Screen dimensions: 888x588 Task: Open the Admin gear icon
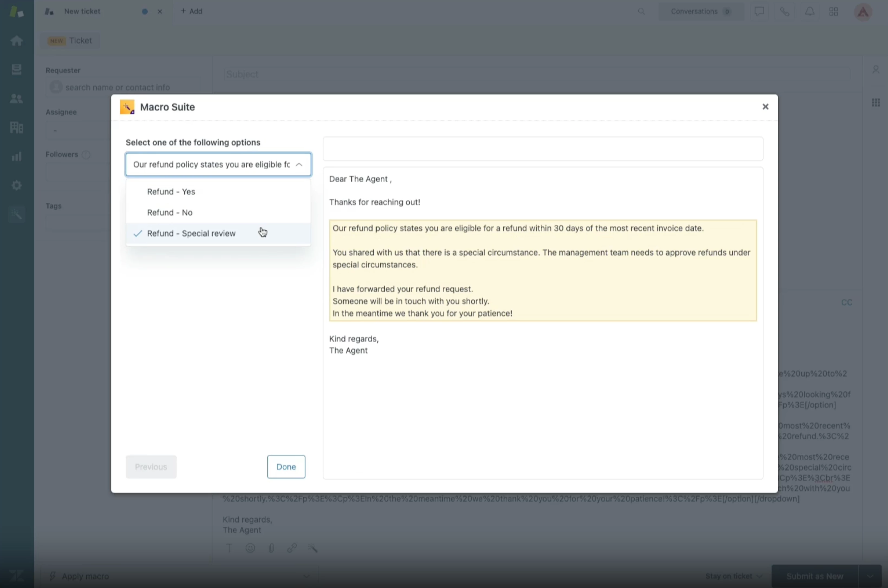[16, 185]
